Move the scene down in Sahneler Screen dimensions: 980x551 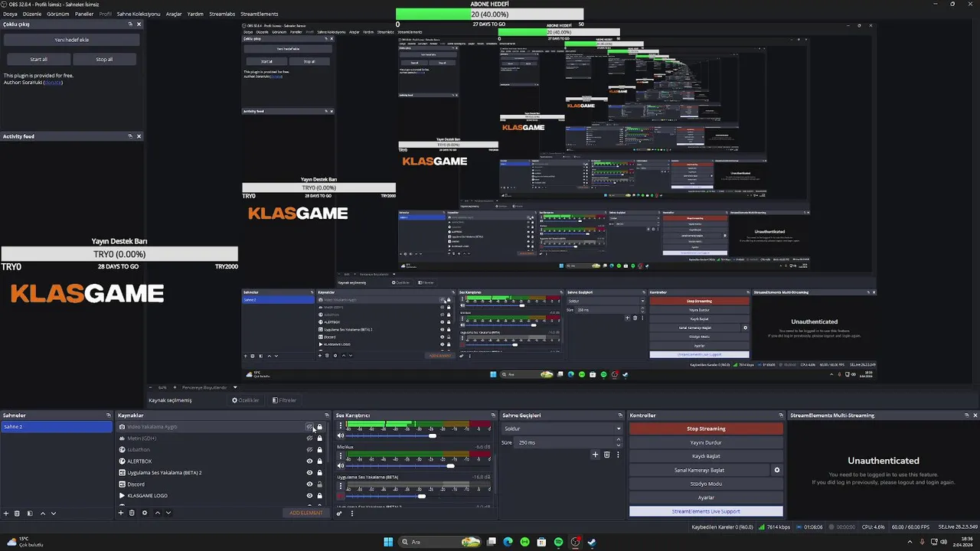[54, 513]
